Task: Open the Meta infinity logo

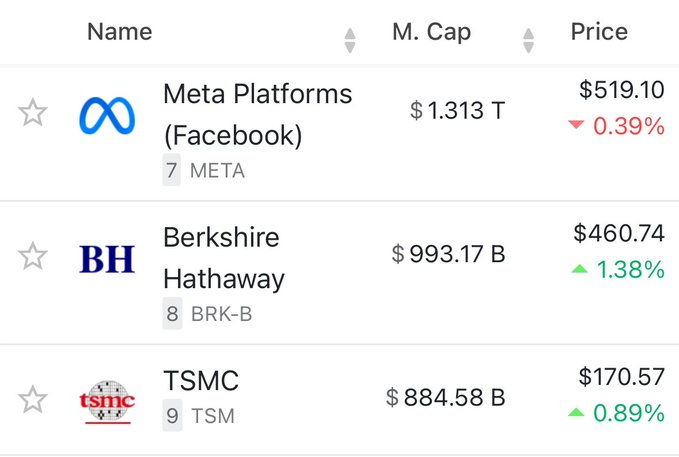Action: click(x=107, y=115)
